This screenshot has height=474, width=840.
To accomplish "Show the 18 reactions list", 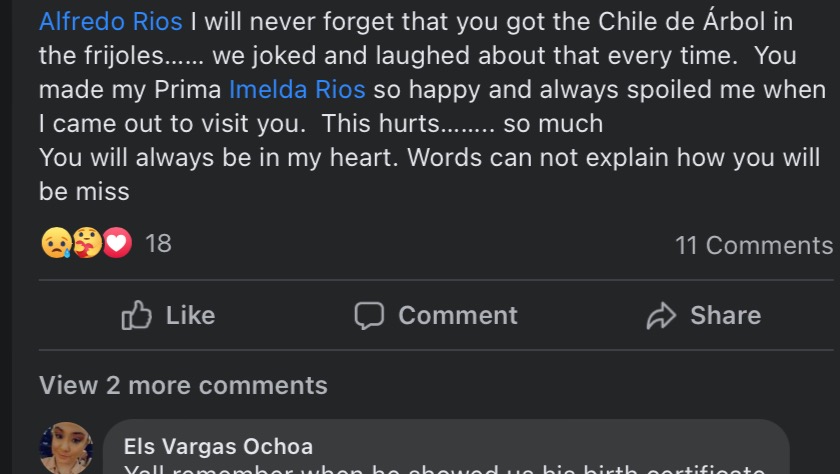I will click(158, 243).
